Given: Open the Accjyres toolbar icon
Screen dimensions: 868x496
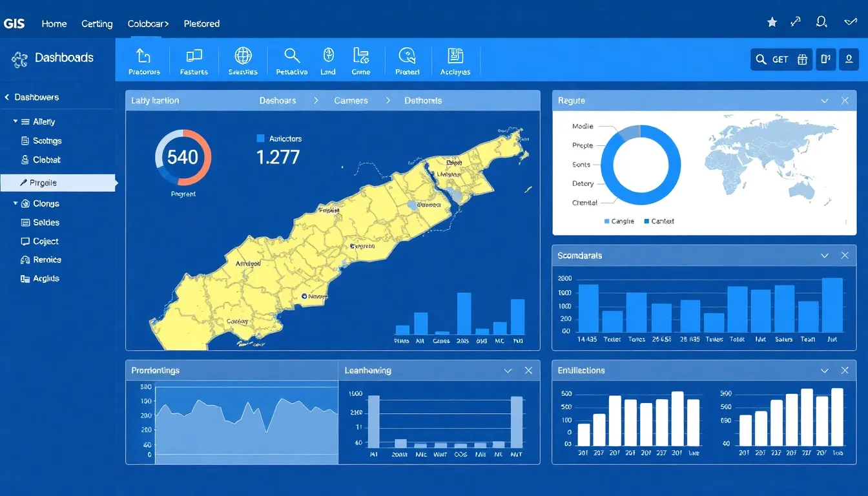Looking at the screenshot, I should coord(455,56).
